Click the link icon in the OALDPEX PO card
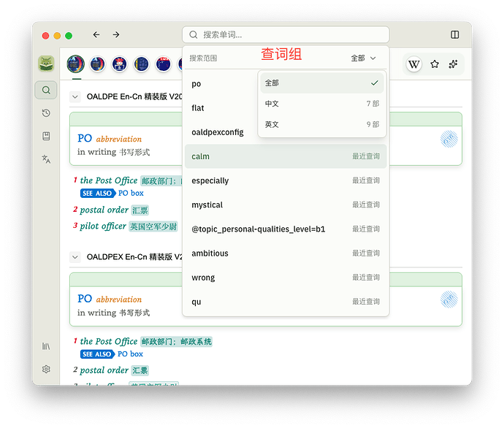The width and height of the screenshot is (504, 428). (449, 299)
